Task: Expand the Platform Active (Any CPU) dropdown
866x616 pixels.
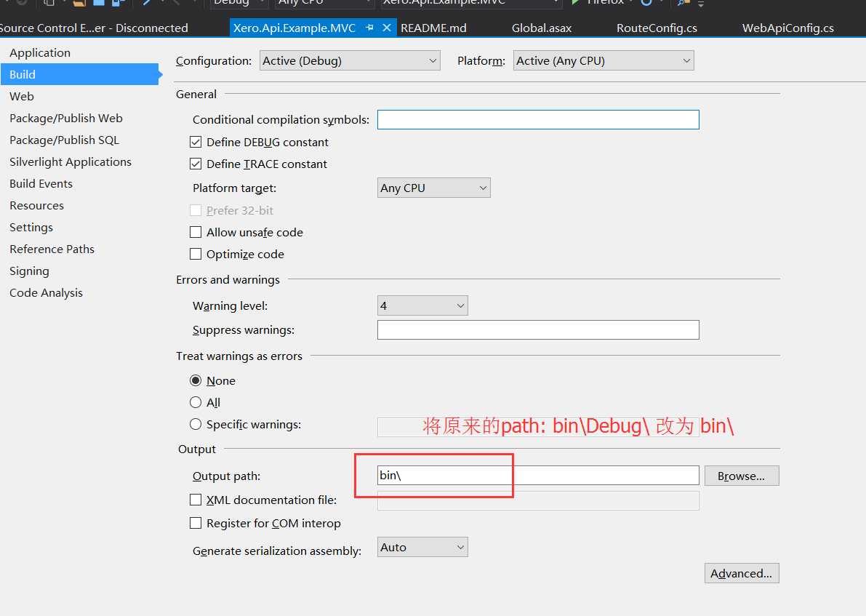Action: [x=604, y=61]
